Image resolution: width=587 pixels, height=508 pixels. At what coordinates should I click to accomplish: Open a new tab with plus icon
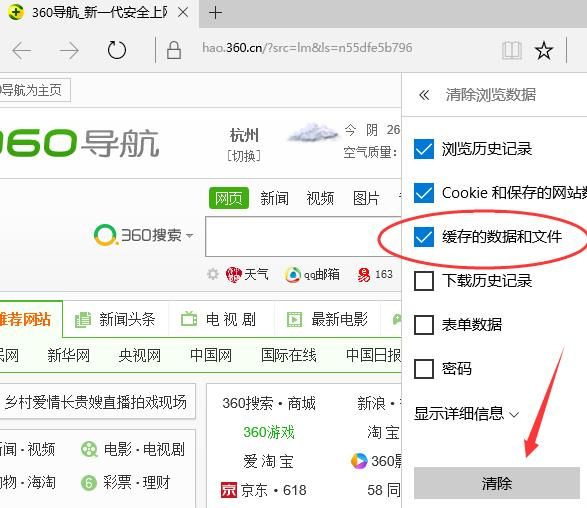point(215,13)
